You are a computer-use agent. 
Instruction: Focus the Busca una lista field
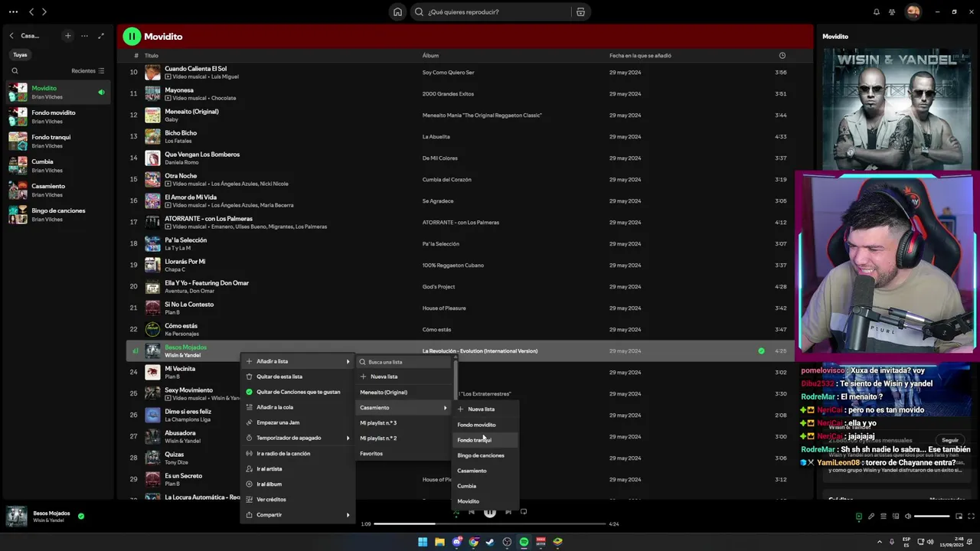click(404, 362)
